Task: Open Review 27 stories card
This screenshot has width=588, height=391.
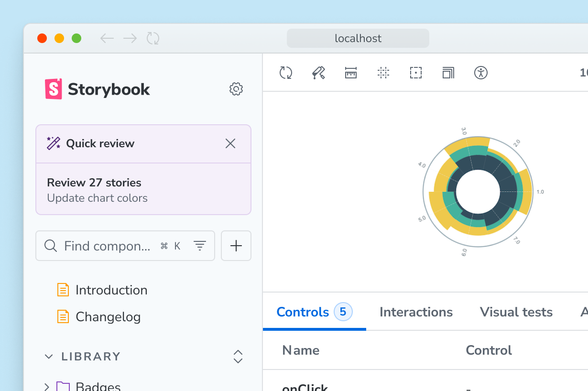Action: coord(143,189)
